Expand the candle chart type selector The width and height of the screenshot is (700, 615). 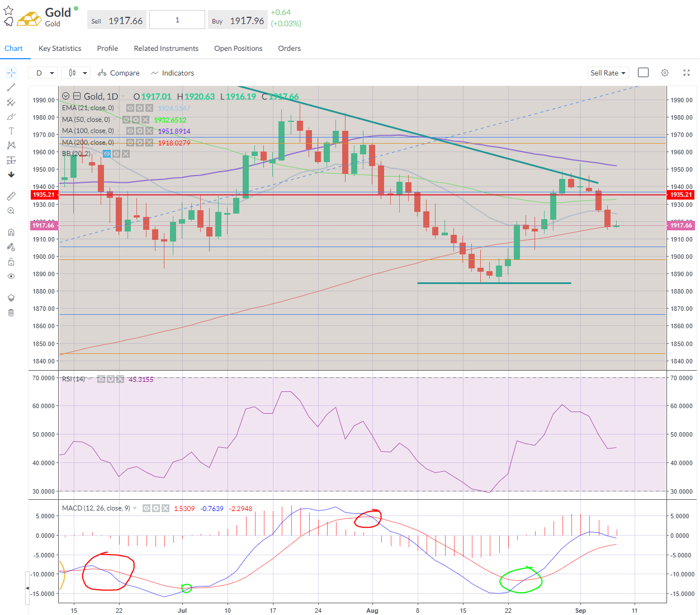(x=75, y=73)
